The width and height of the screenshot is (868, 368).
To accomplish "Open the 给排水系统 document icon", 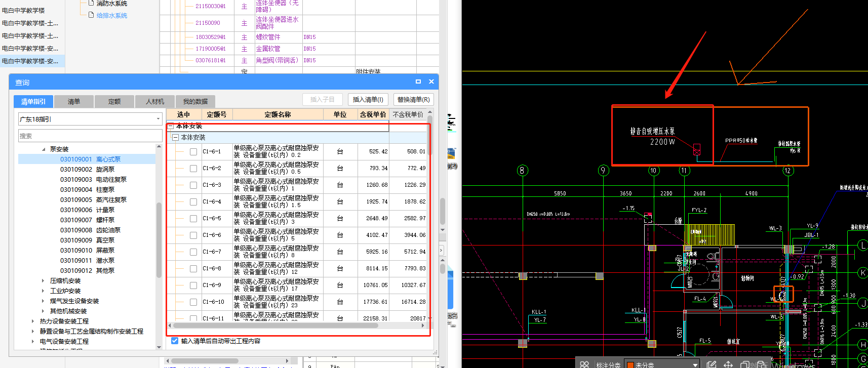I will tap(91, 15).
